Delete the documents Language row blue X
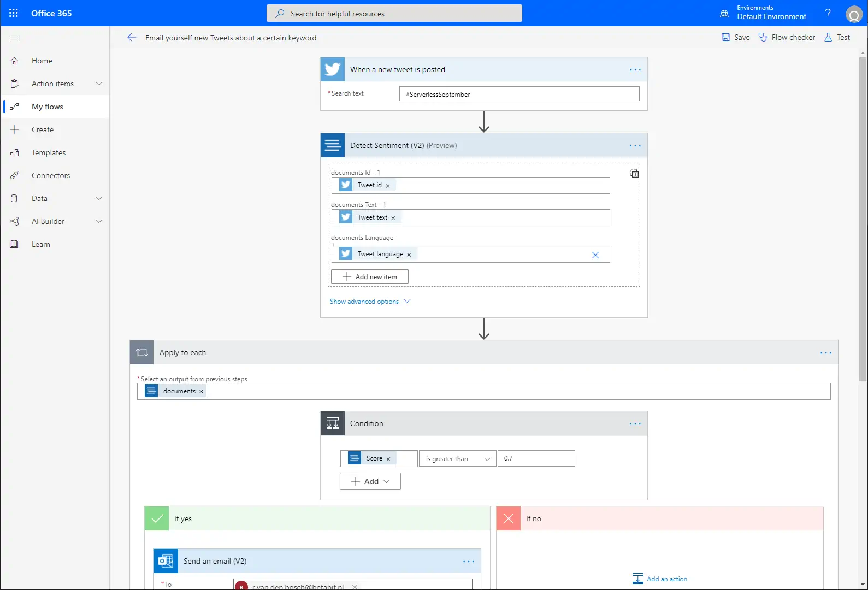This screenshot has width=868, height=590. coord(595,255)
